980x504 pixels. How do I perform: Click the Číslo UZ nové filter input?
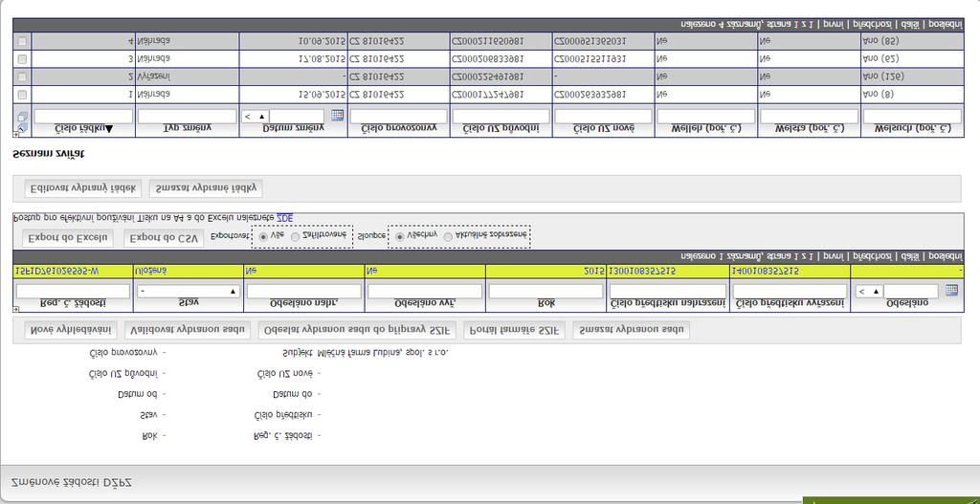coord(603,117)
